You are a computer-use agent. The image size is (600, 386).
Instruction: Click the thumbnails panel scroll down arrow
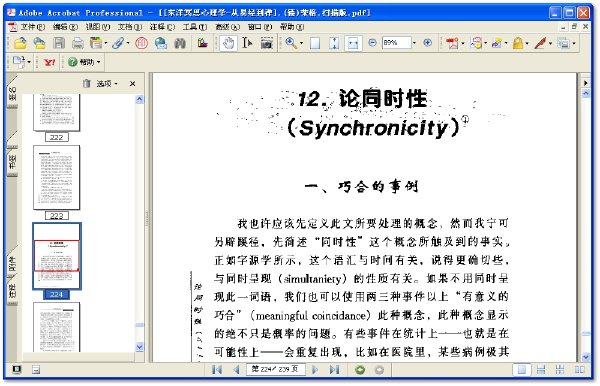point(139,347)
